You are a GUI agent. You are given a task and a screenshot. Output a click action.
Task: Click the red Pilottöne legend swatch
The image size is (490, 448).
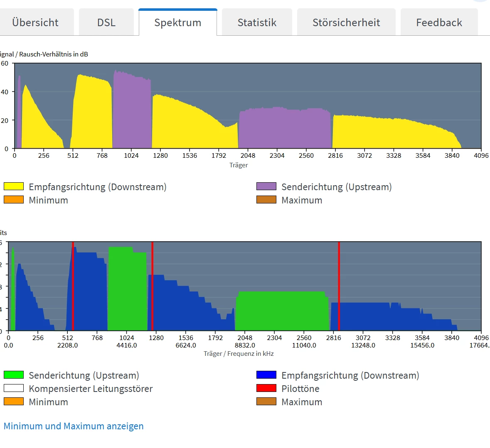tap(266, 388)
